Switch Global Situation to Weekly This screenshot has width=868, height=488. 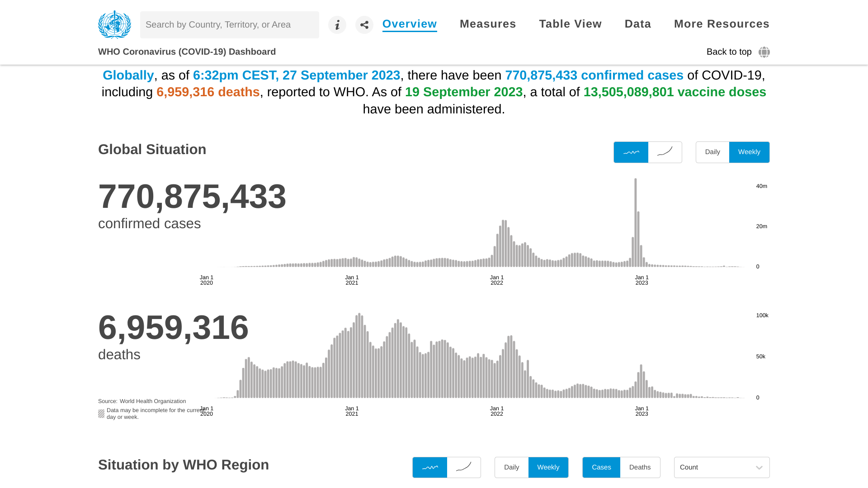click(x=749, y=152)
